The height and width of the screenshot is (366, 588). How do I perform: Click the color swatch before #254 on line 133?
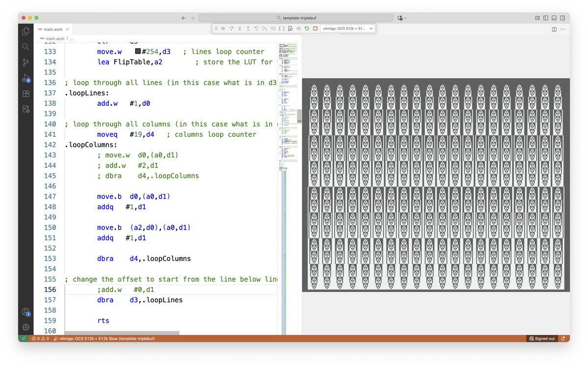[x=138, y=51]
